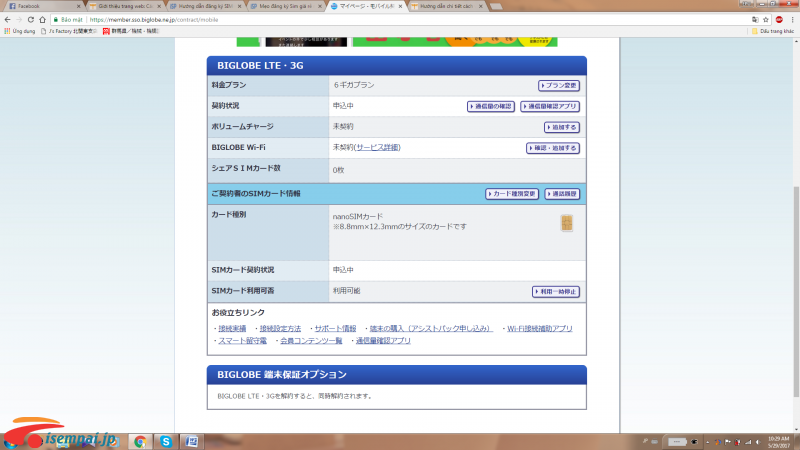Open the browser home page icon

pos(42,19)
